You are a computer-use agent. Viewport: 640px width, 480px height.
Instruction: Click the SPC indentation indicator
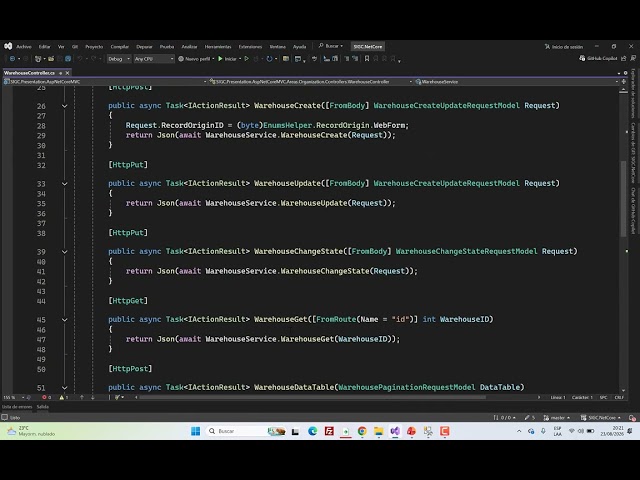[x=603, y=397]
